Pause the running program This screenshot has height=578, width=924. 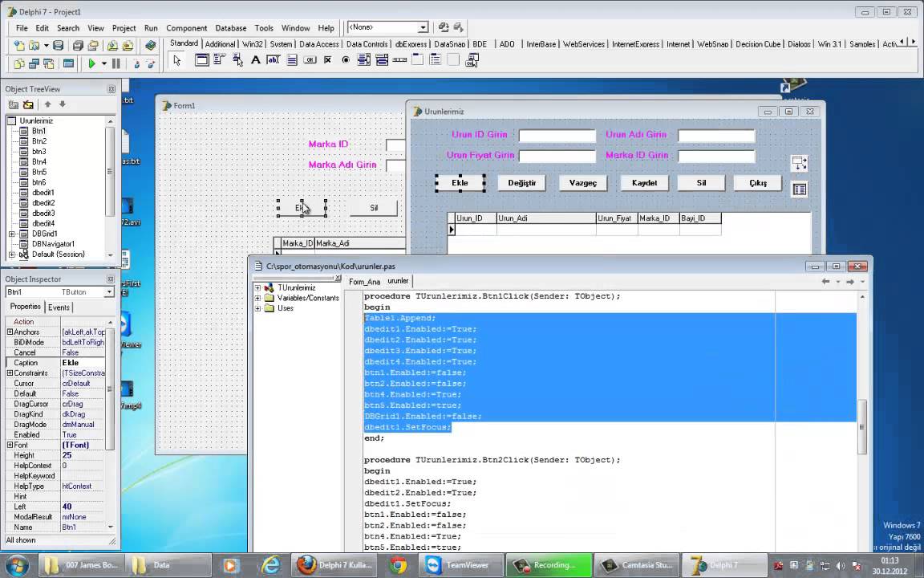tap(116, 63)
